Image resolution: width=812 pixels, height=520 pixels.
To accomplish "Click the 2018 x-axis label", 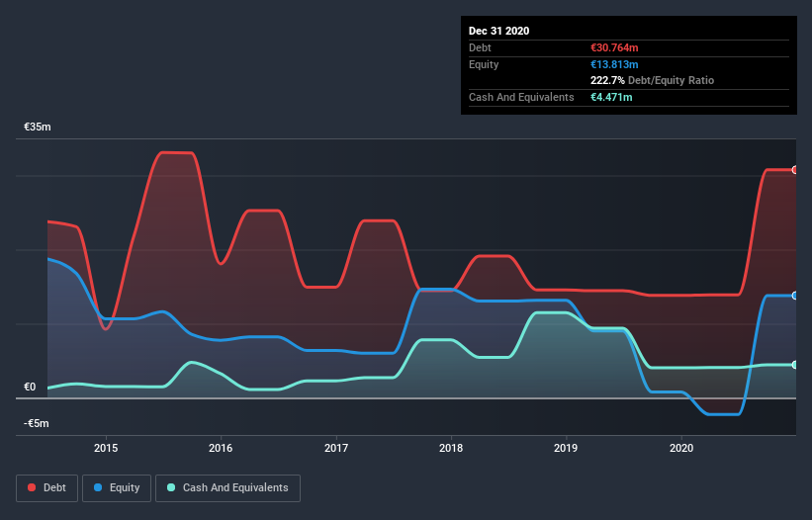I will click(x=451, y=448).
